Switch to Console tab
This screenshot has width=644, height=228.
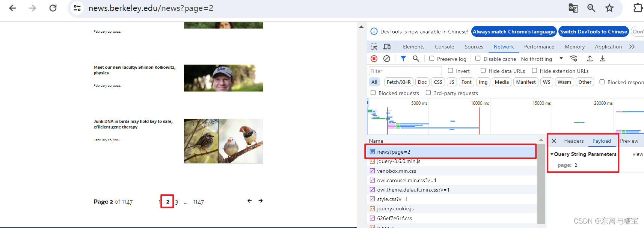coord(444,47)
